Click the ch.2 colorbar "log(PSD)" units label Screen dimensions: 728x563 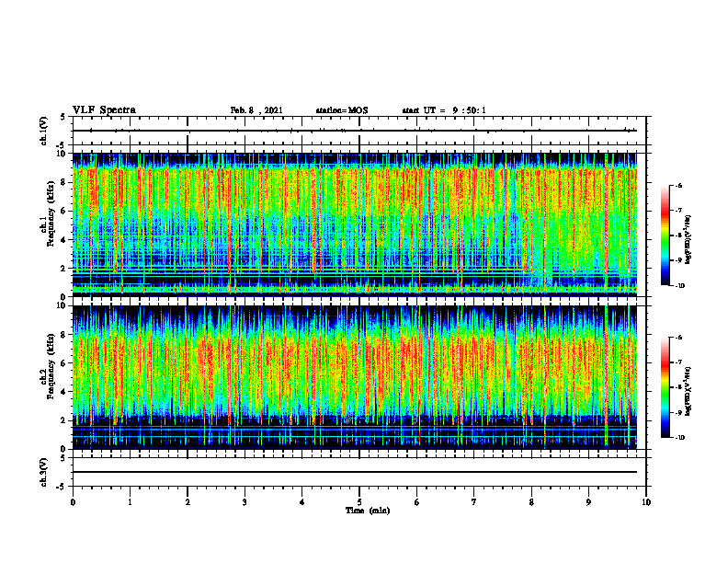tap(688, 391)
